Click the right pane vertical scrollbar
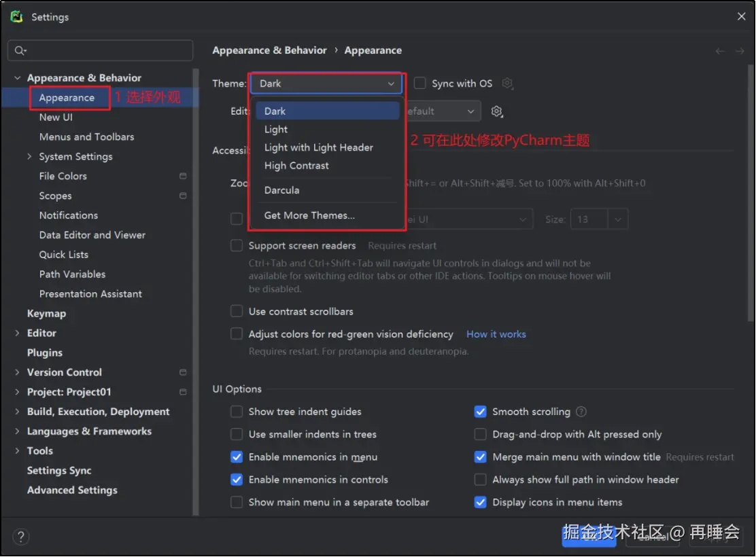 [750, 193]
